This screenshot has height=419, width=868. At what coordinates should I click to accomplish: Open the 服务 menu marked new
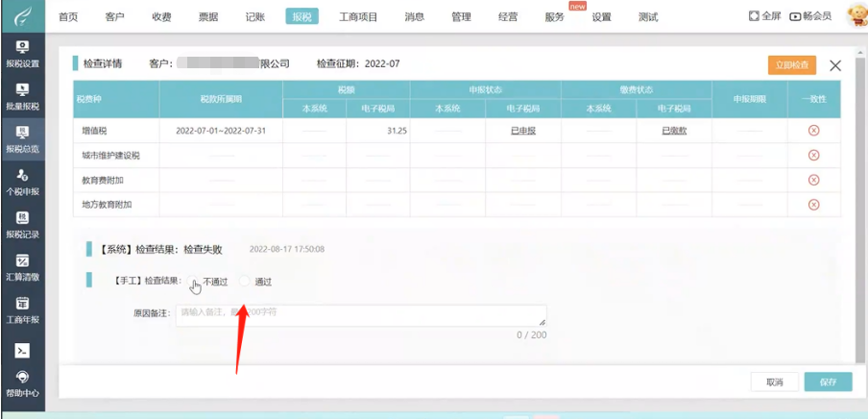554,16
